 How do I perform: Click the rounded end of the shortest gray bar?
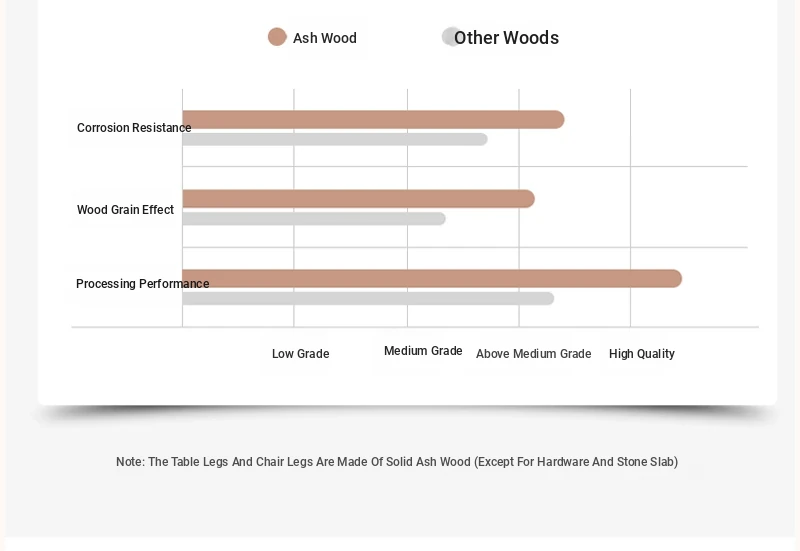pyautogui.click(x=440, y=219)
